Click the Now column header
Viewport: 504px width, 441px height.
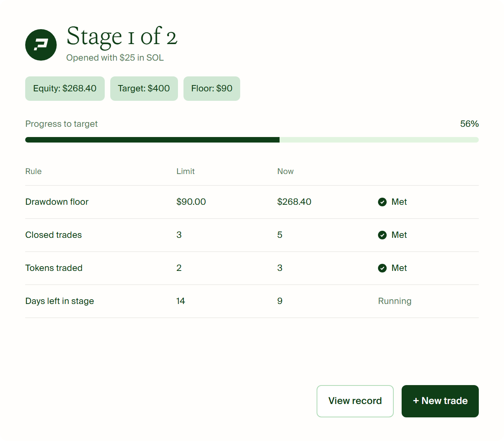(x=285, y=171)
